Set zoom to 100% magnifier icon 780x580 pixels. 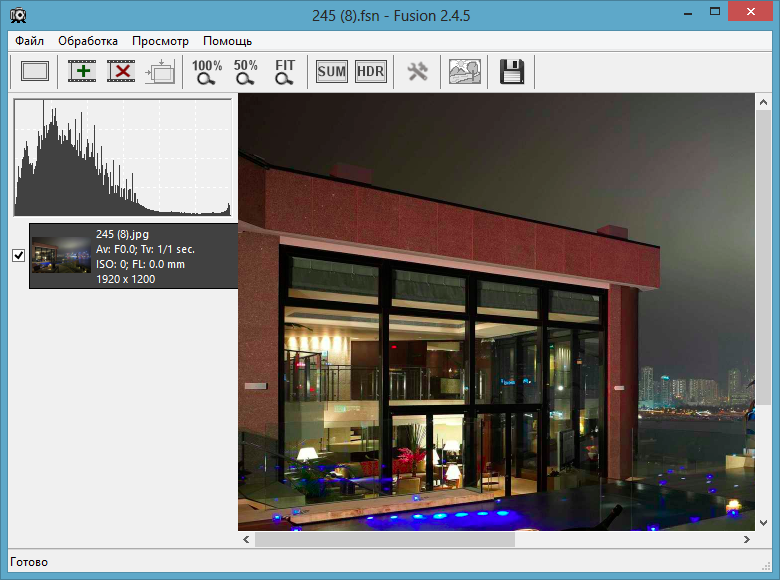pos(207,72)
